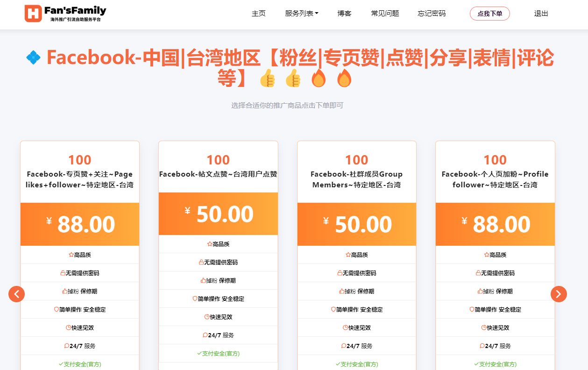
Task: Click 无需提供密码 in the 个人页加粉 card
Action: click(x=498, y=273)
